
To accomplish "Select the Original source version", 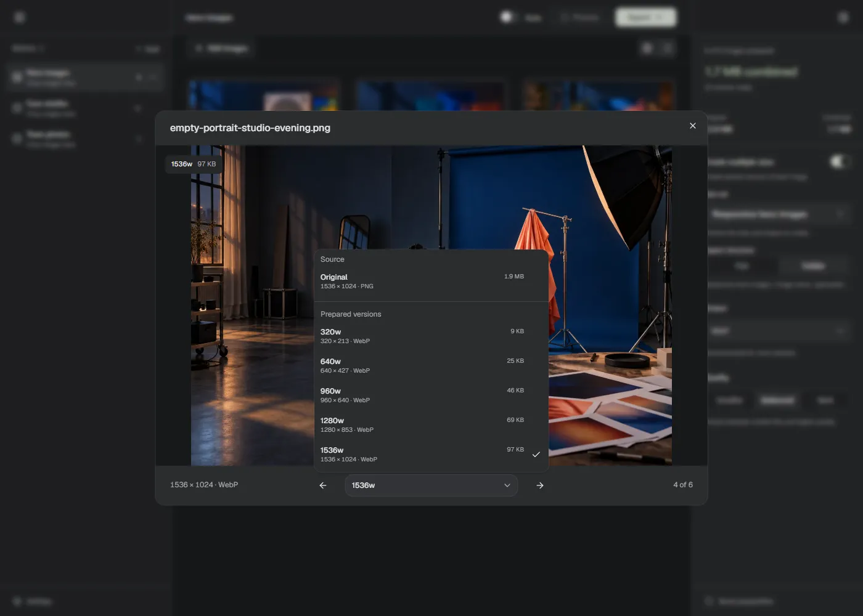I will (x=431, y=282).
